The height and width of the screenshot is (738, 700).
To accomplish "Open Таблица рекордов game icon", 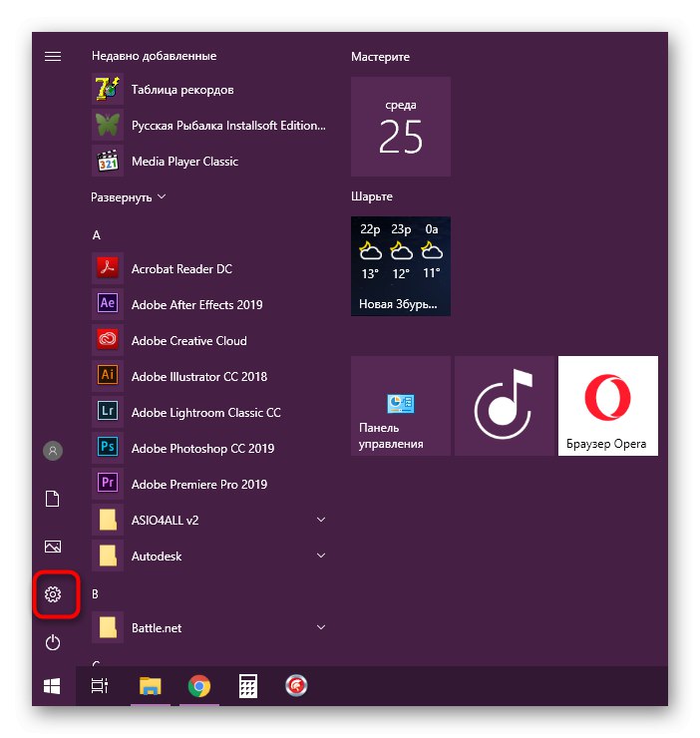I will coord(108,90).
